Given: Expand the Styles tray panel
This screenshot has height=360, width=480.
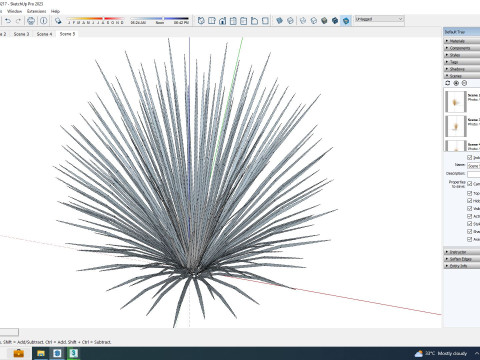Looking at the screenshot, I should (x=462, y=55).
